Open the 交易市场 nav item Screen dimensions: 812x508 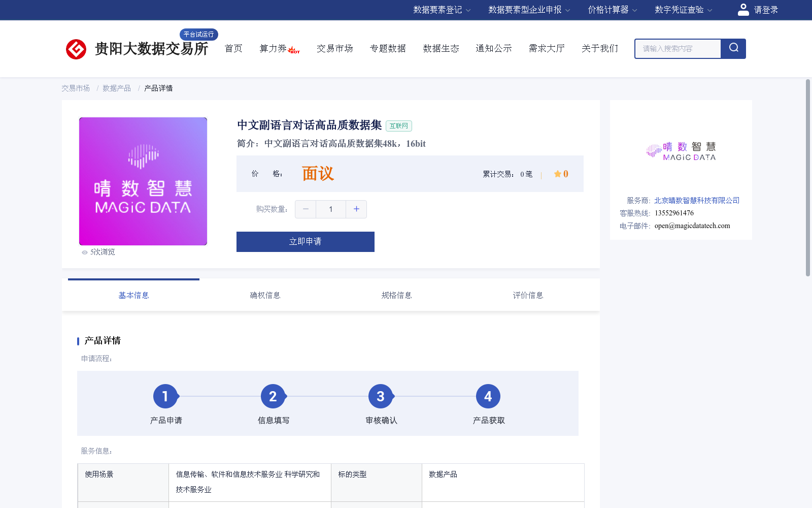[335, 48]
